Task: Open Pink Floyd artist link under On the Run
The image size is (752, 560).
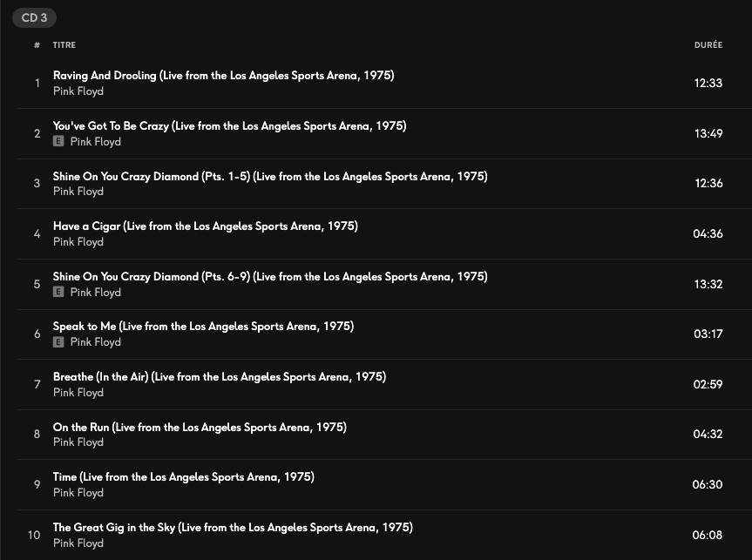Action: [x=78, y=442]
